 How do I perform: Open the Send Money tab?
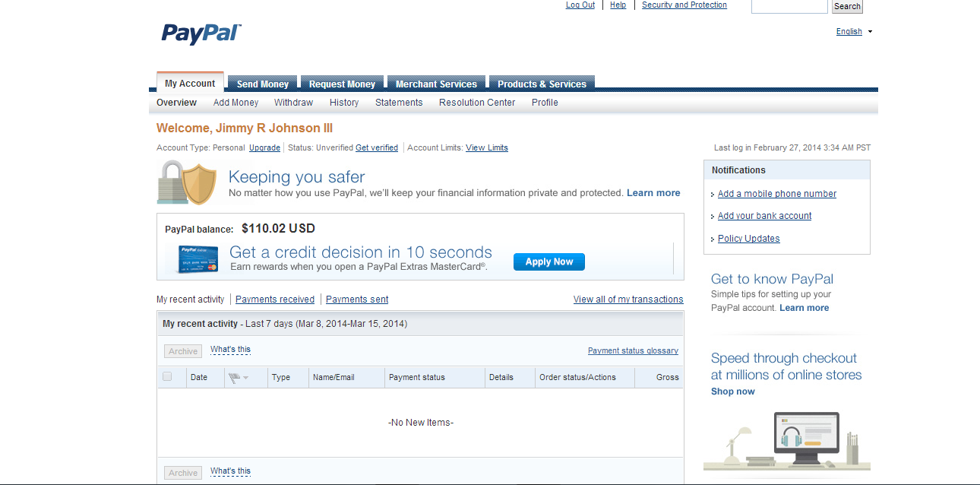263,84
